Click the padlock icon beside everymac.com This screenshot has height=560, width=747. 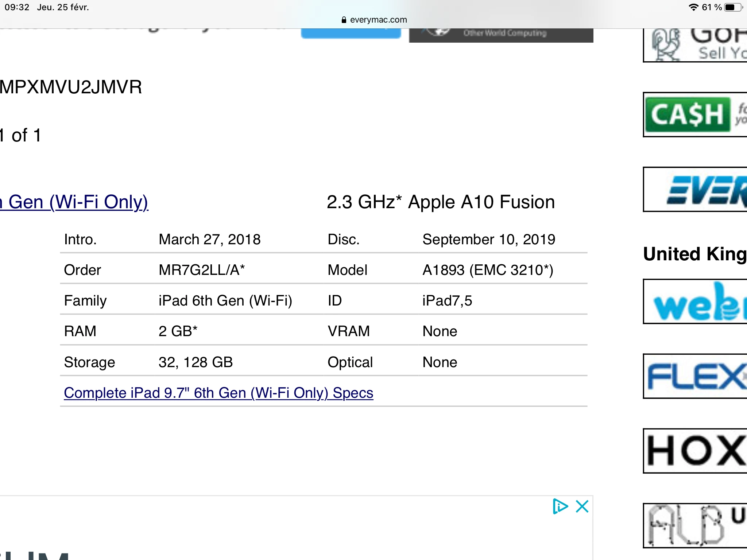tap(344, 20)
